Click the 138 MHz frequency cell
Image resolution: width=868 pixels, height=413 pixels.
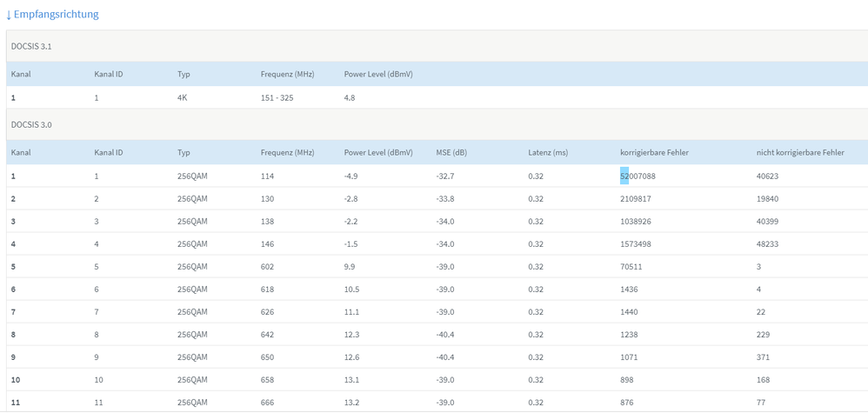267,222
